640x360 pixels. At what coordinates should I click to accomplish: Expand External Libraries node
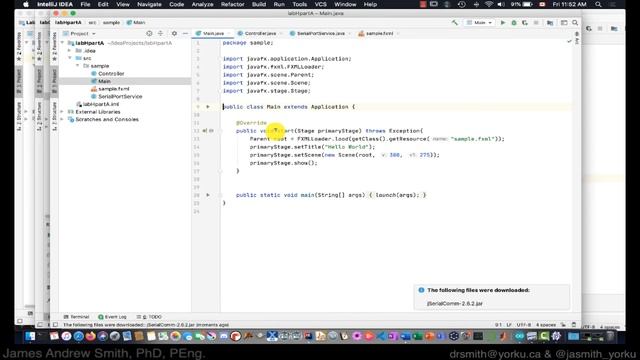click(62, 112)
